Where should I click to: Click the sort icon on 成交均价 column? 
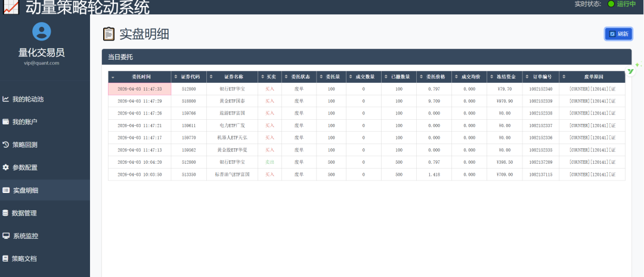[x=457, y=77]
